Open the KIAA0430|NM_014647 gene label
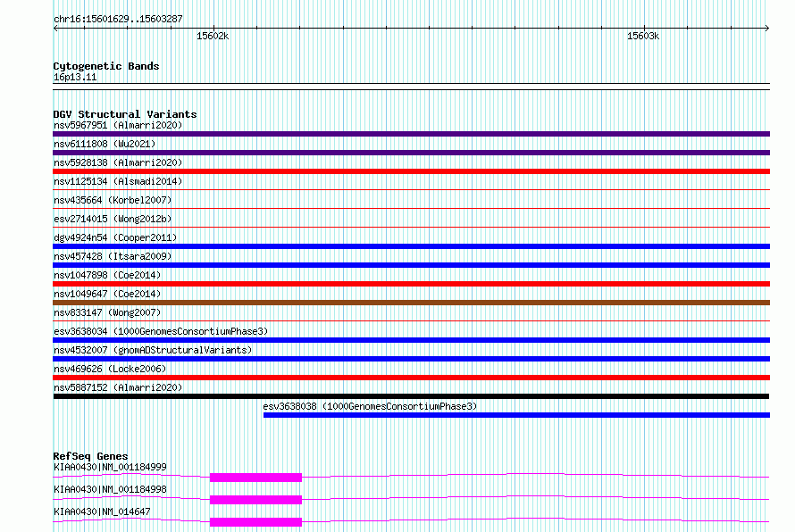 click(102, 511)
